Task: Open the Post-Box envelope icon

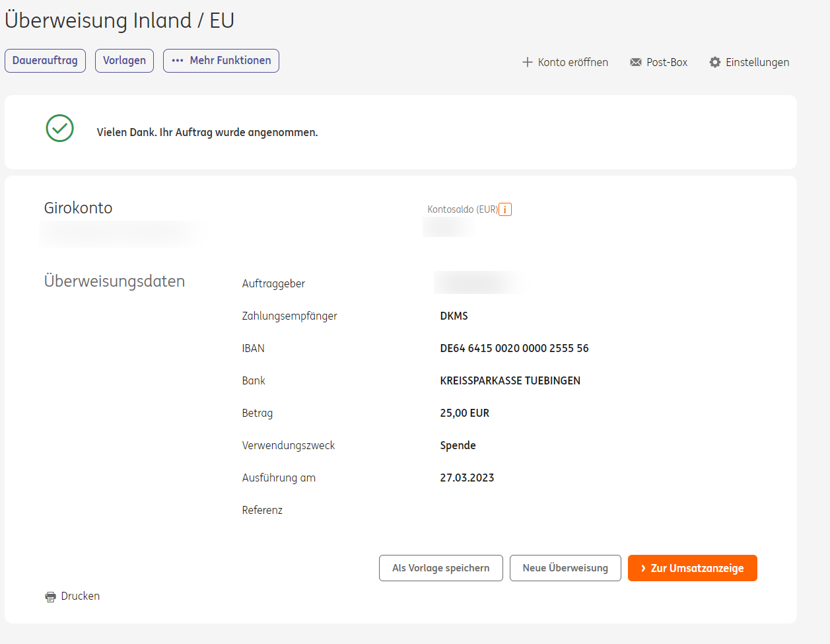Action: coord(636,62)
